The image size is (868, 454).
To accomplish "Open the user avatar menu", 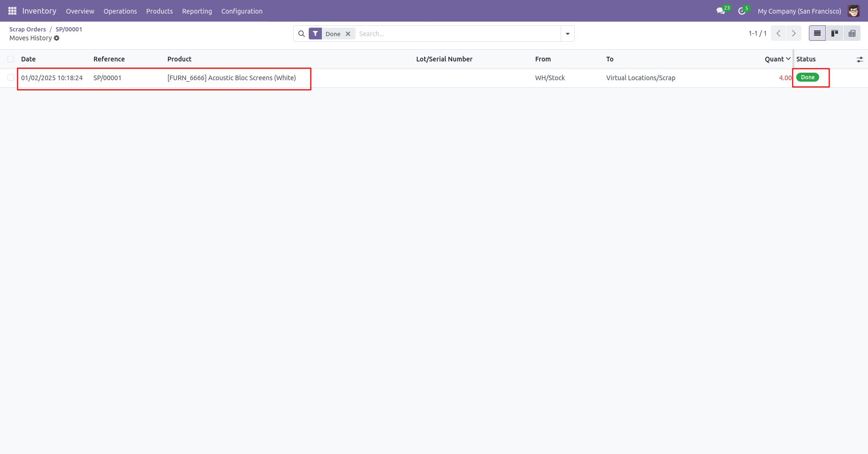I will tap(853, 11).
